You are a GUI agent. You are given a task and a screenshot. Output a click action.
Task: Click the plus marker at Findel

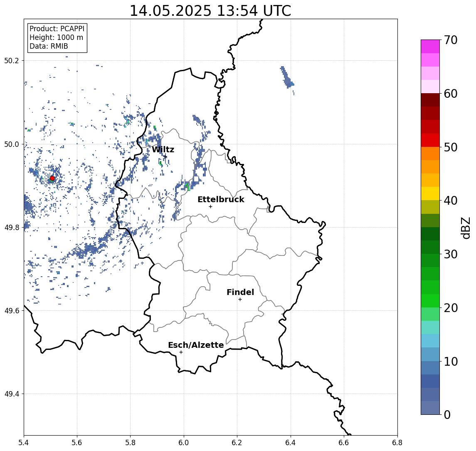240,300
